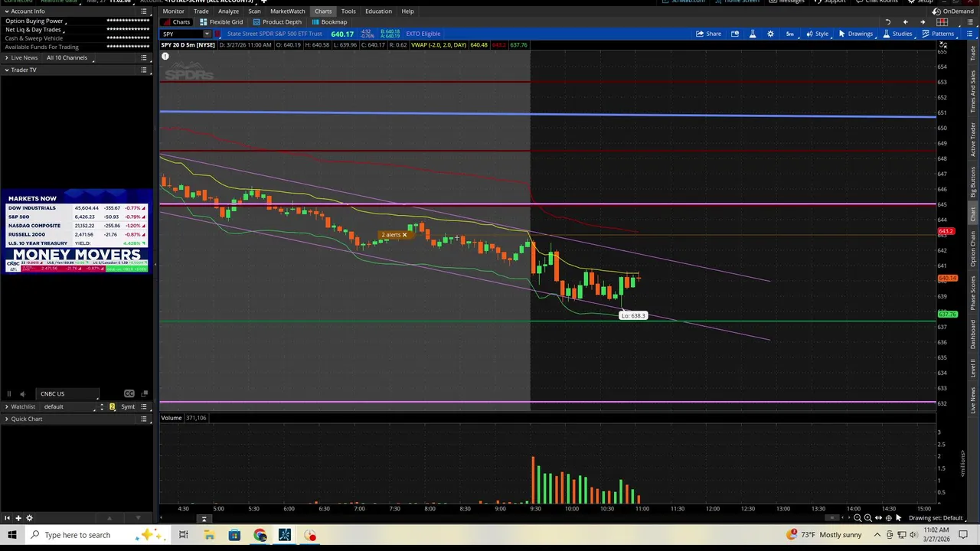The width and height of the screenshot is (980, 551).
Task: Open the CNBC US channel selector
Action: [x=67, y=394]
